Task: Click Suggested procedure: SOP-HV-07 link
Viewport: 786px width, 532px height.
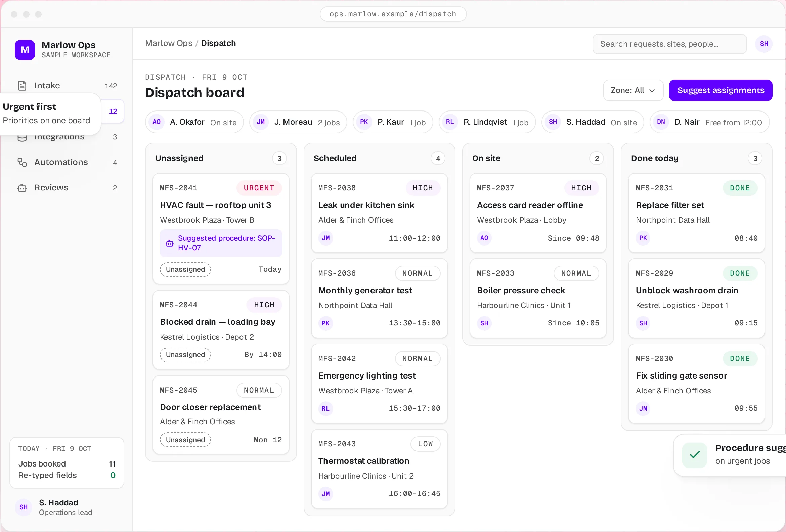Action: [221, 243]
